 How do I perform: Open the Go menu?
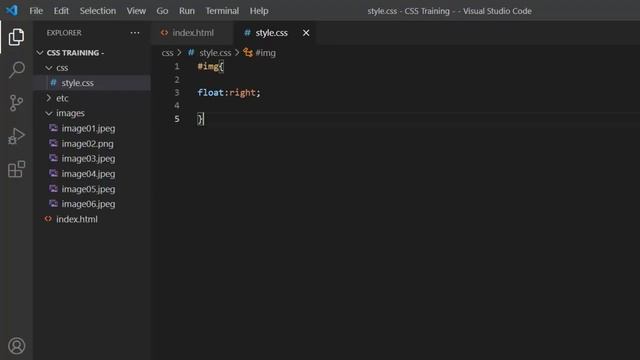pos(162,11)
